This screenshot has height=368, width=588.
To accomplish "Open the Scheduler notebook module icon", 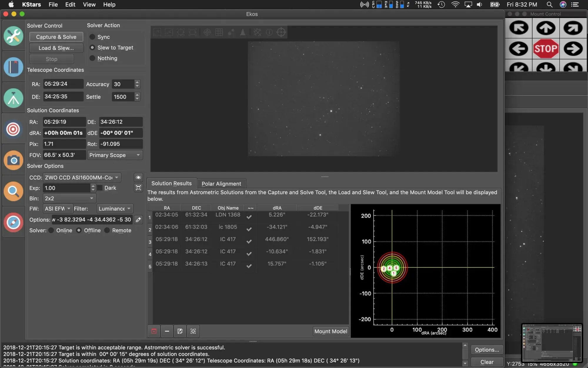I will (13, 67).
